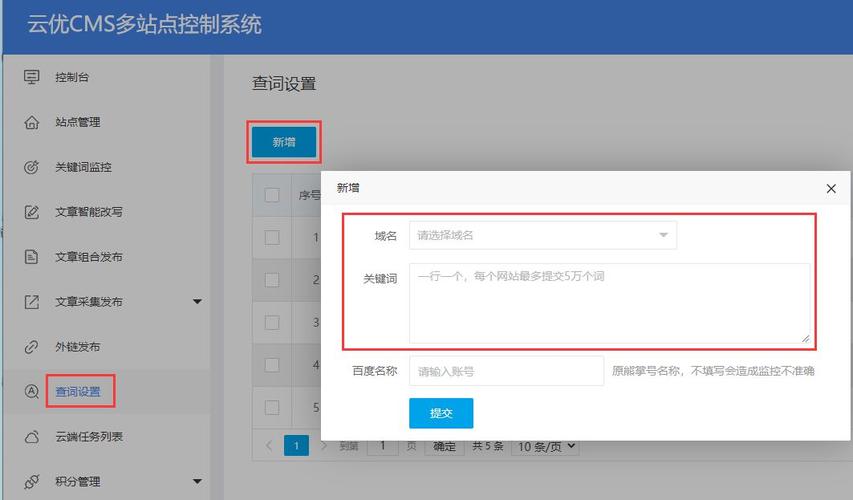Tick the checkbox for row 3
The height and width of the screenshot is (500, 853).
tap(272, 322)
